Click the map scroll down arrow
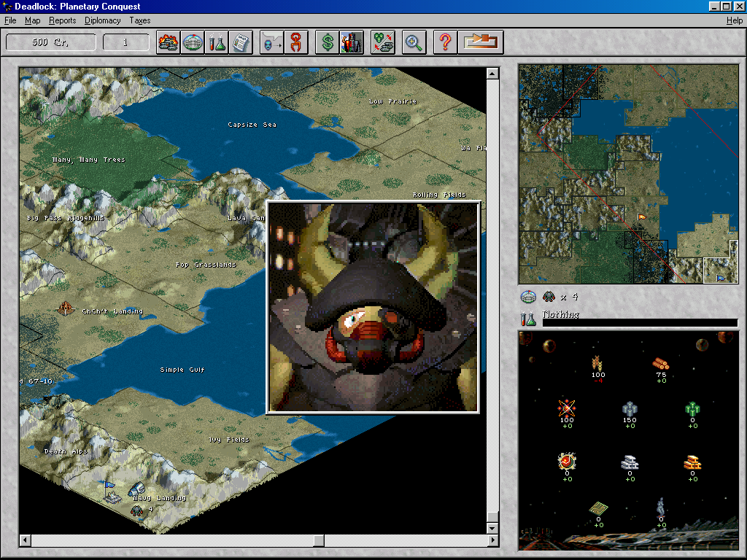Image resolution: width=747 pixels, height=560 pixels. pyautogui.click(x=492, y=528)
